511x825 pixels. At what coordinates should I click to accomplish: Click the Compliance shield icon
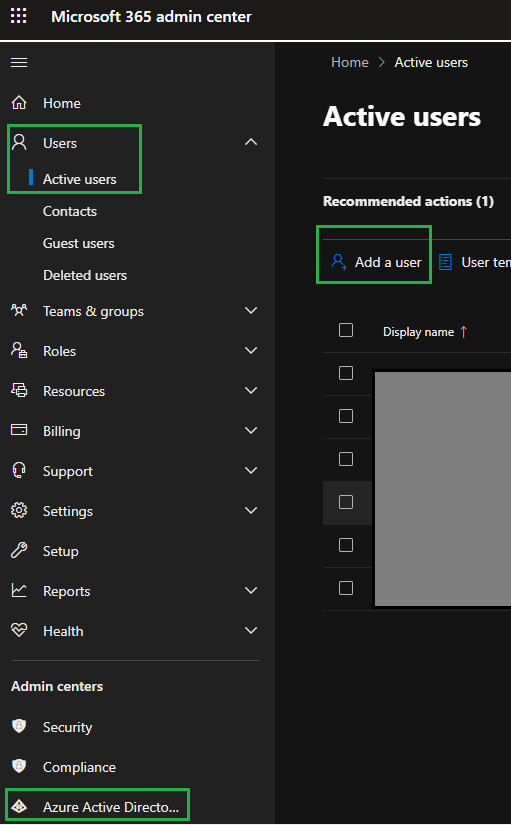19,766
